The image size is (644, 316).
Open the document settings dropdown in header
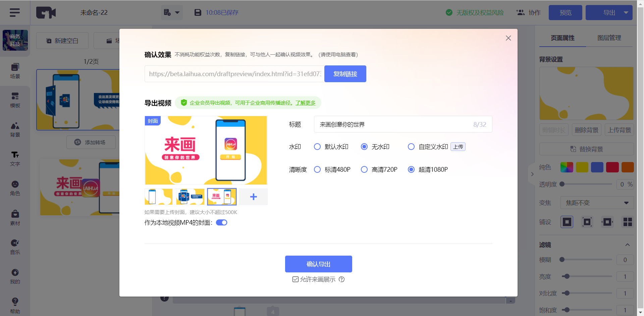pyautogui.click(x=172, y=12)
